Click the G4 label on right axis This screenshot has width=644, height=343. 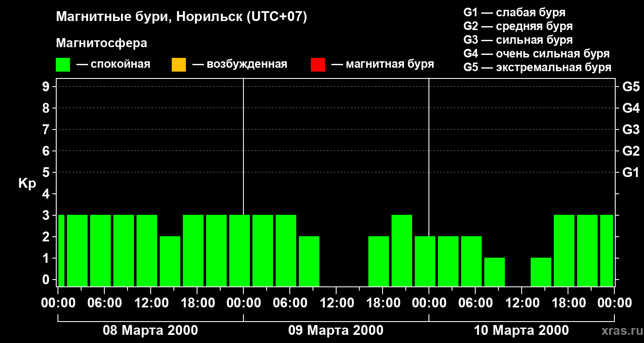click(x=631, y=108)
